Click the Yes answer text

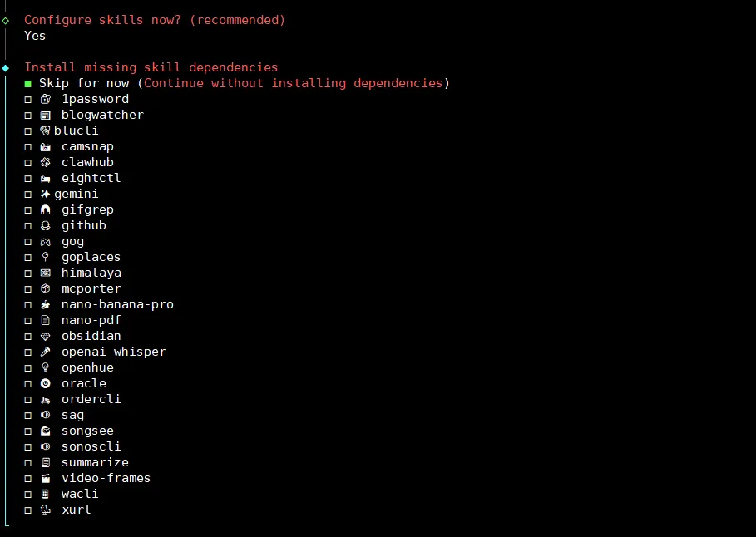(35, 36)
